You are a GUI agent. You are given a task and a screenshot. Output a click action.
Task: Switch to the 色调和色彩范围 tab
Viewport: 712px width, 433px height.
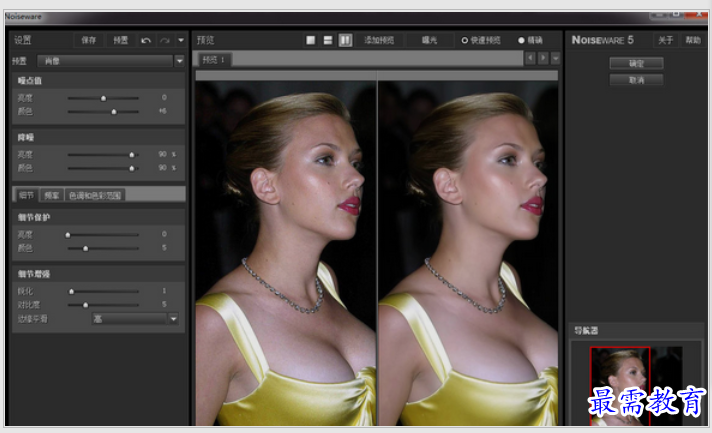click(95, 195)
